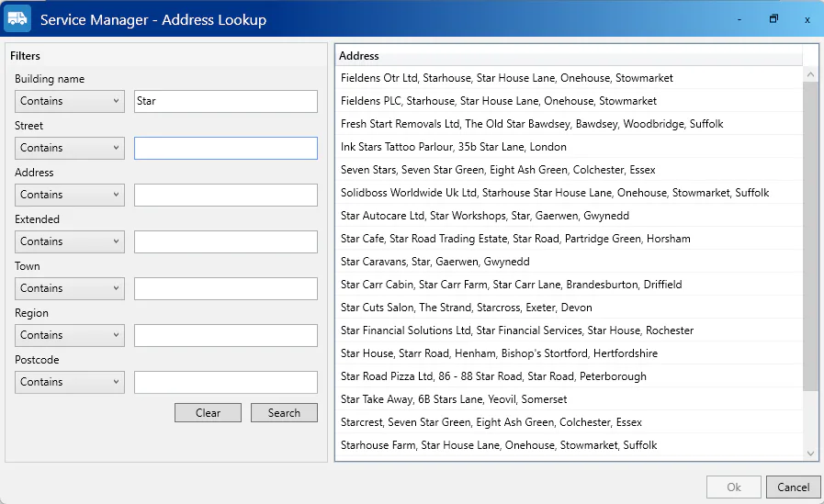Click the Service Manager truck icon
The height and width of the screenshot is (504, 824).
point(17,18)
